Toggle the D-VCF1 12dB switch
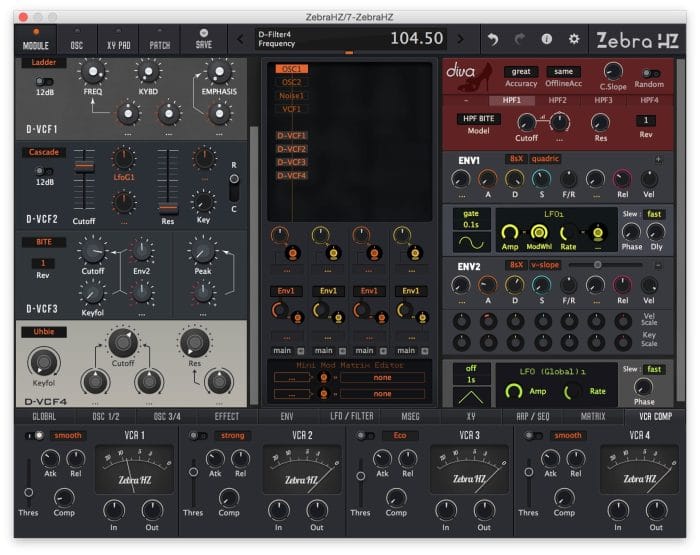 tap(44, 82)
